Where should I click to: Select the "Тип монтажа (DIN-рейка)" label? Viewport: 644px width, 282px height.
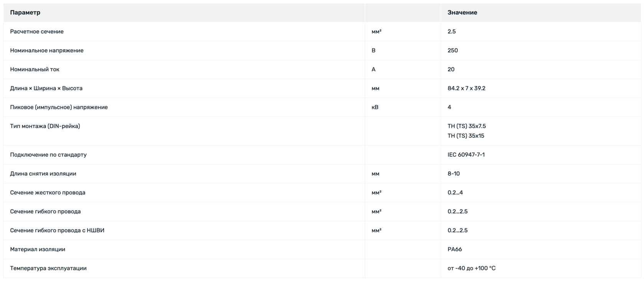click(45, 126)
